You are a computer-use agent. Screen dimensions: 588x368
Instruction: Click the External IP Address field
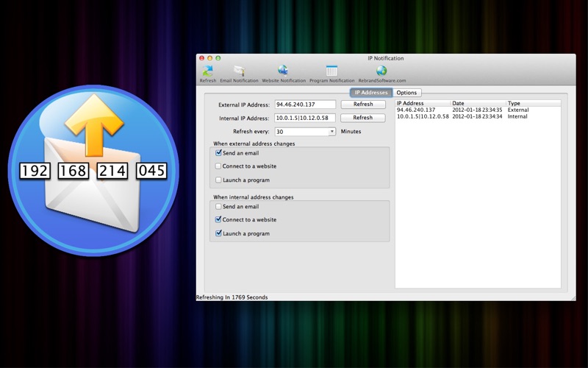click(x=305, y=105)
